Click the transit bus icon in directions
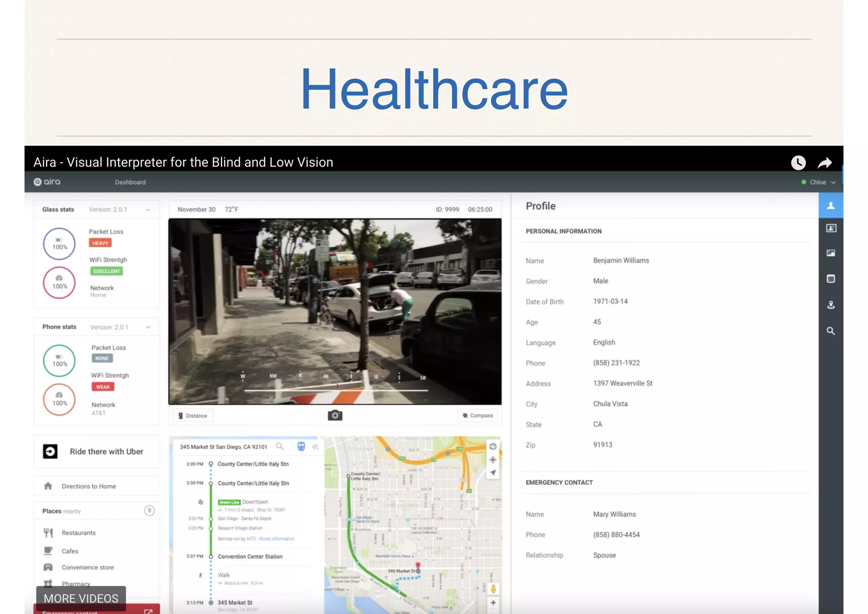This screenshot has height=614, width=868. (x=301, y=447)
